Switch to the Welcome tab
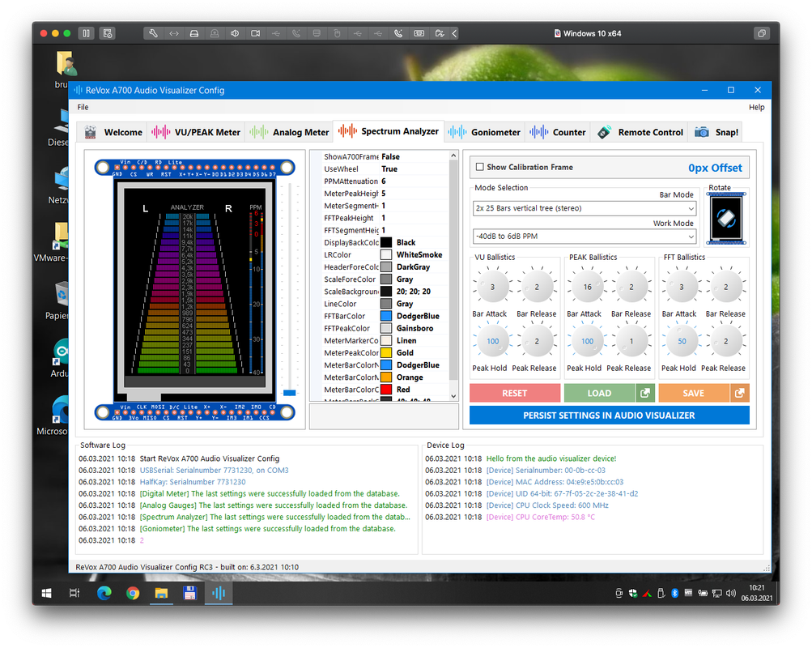Screen dimensions: 812x648 113,132
